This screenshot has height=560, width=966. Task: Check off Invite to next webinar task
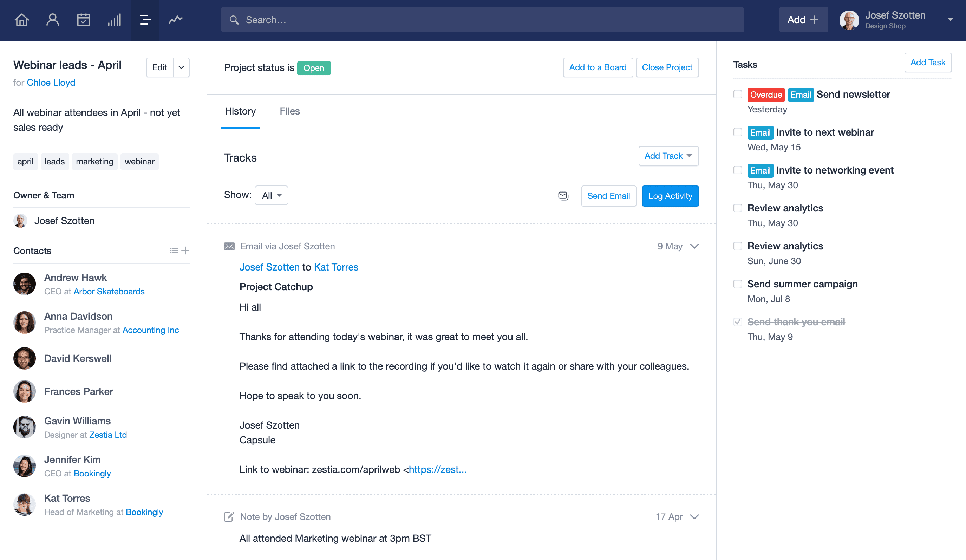click(x=738, y=132)
